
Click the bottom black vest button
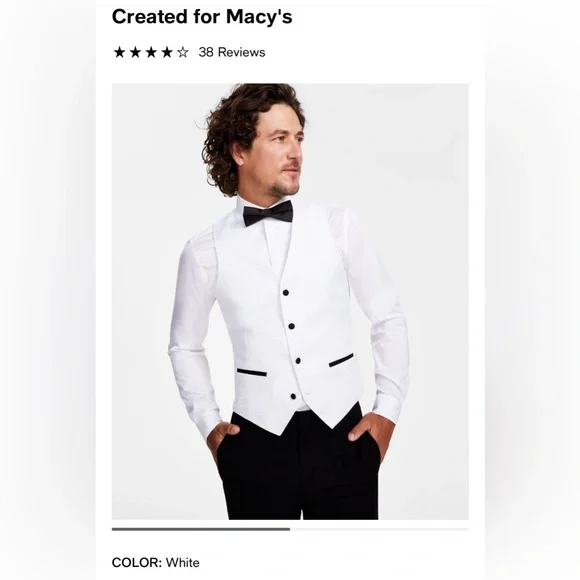293,397
